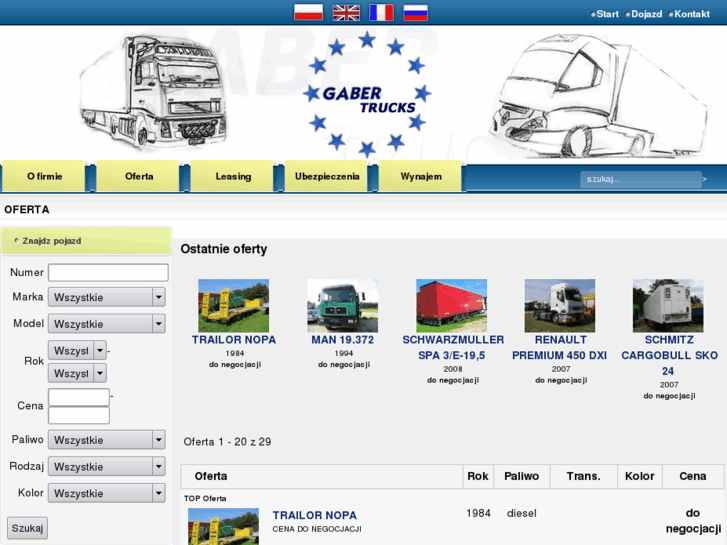Viewport: 727px width, 545px height.
Task: Open the Marka dropdown
Action: pyautogui.click(x=107, y=297)
